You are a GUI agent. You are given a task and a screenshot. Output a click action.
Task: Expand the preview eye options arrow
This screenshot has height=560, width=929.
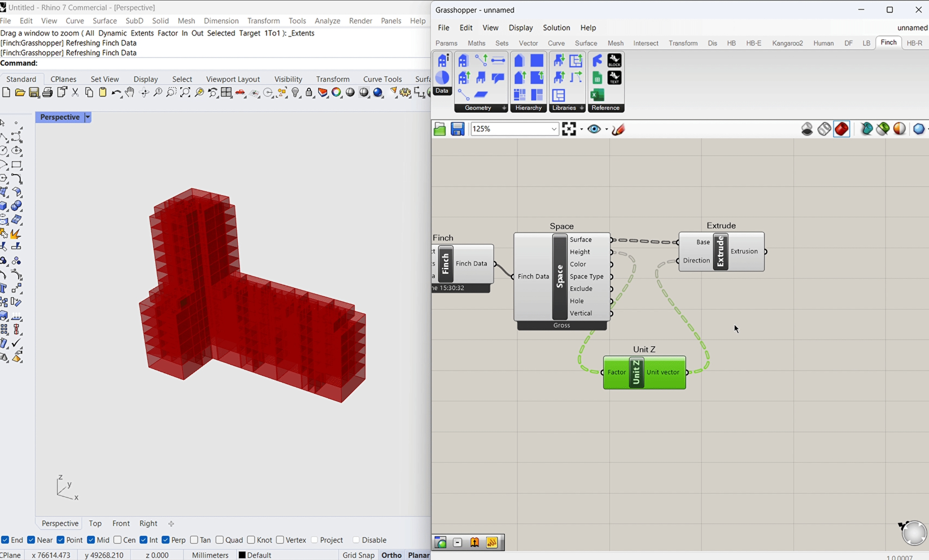[x=606, y=129]
